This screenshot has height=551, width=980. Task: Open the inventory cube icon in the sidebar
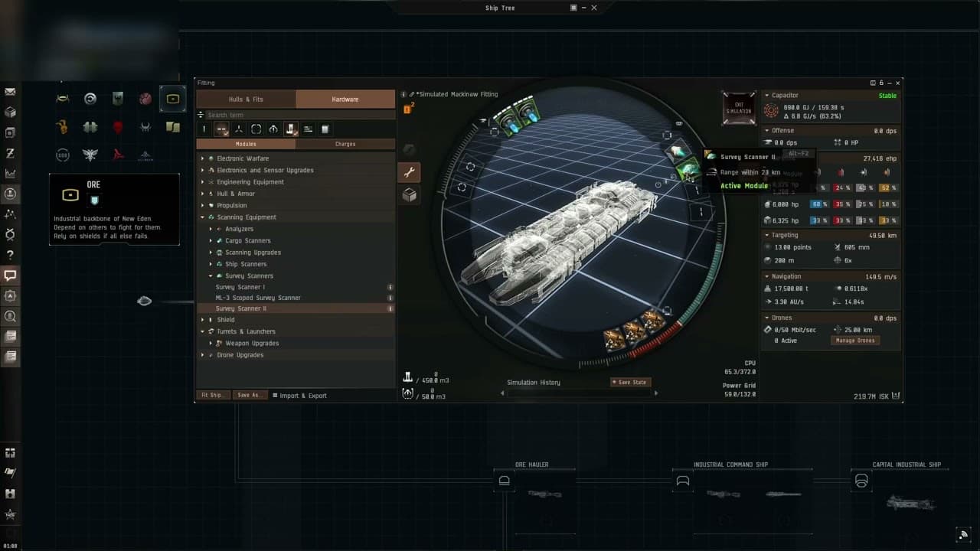(x=10, y=112)
